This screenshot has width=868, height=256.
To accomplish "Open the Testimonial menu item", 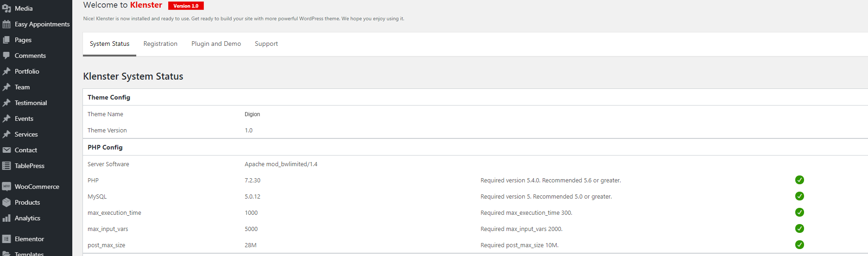I will pos(31,103).
